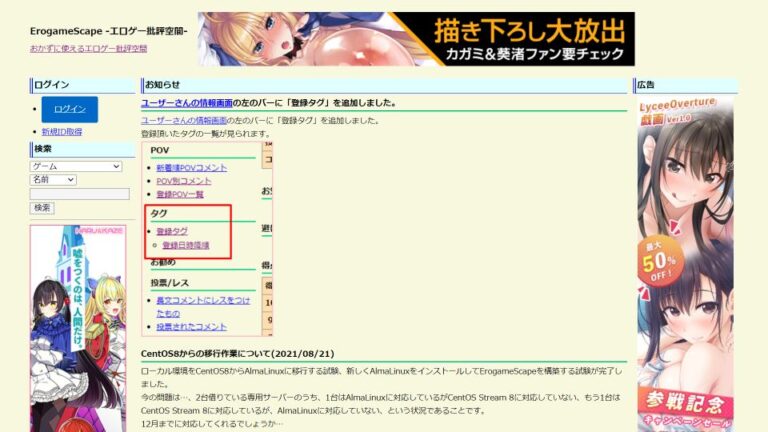The height and width of the screenshot is (432, 768).
Task: Open the 新規ID取得 link
Action: tap(61, 131)
